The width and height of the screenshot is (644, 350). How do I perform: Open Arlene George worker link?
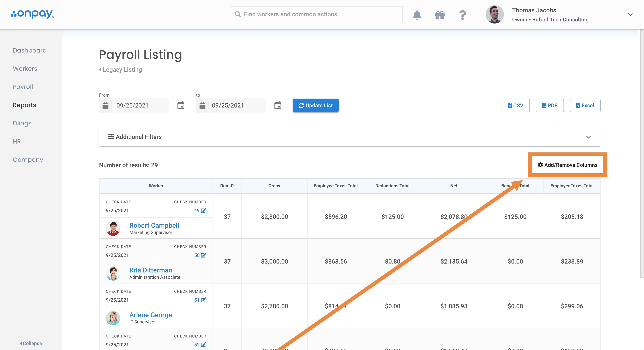151,315
